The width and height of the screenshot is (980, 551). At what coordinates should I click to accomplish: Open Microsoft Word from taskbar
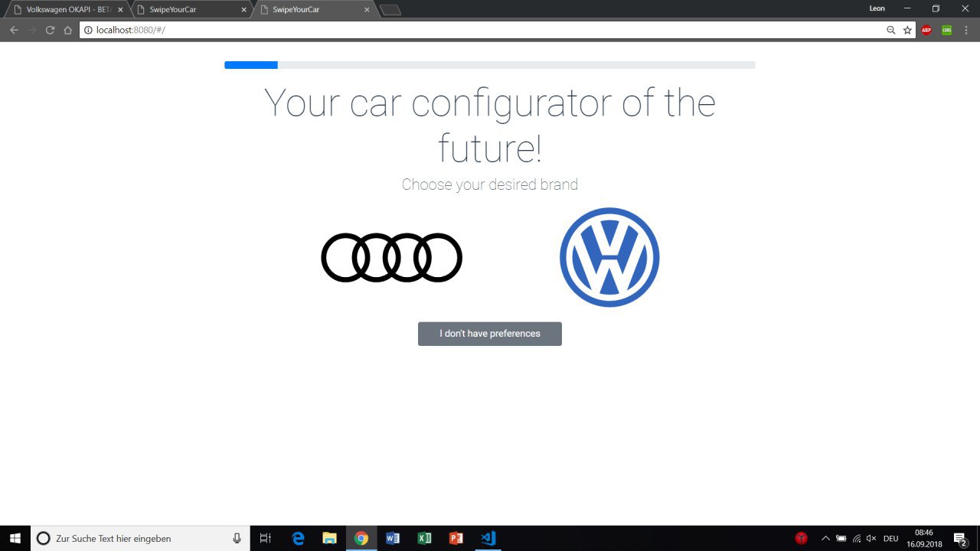coord(393,538)
